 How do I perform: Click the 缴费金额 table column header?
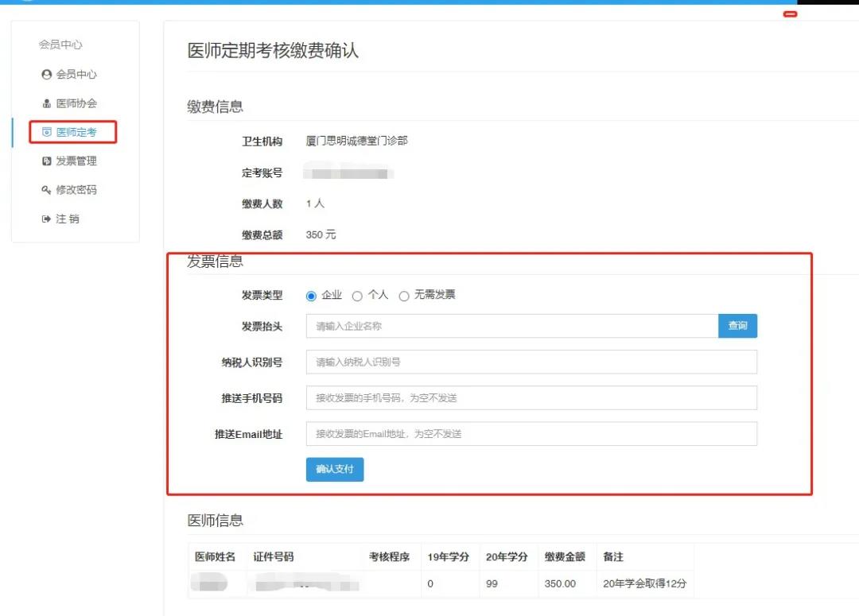(565, 557)
